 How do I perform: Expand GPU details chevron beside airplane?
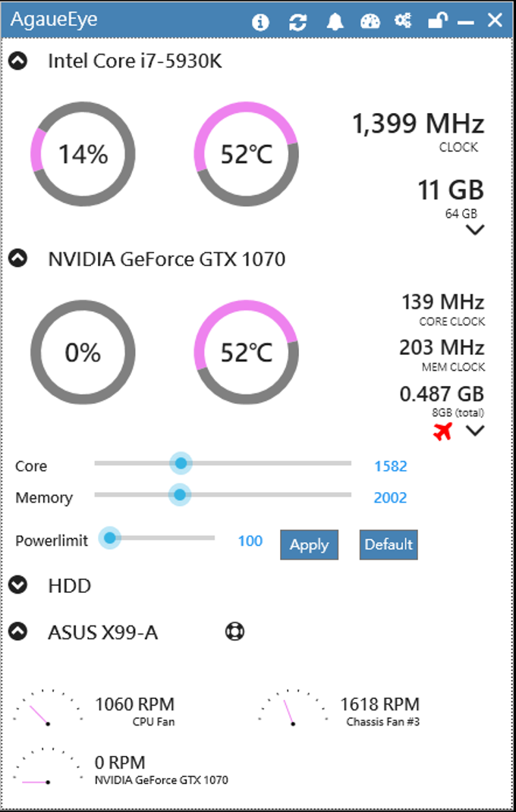tap(474, 431)
